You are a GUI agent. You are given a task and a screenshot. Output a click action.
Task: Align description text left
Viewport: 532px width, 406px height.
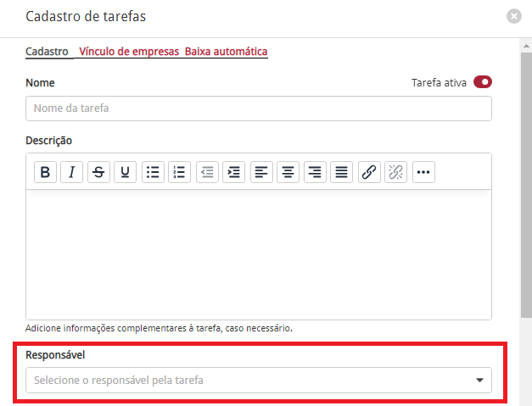(261, 172)
